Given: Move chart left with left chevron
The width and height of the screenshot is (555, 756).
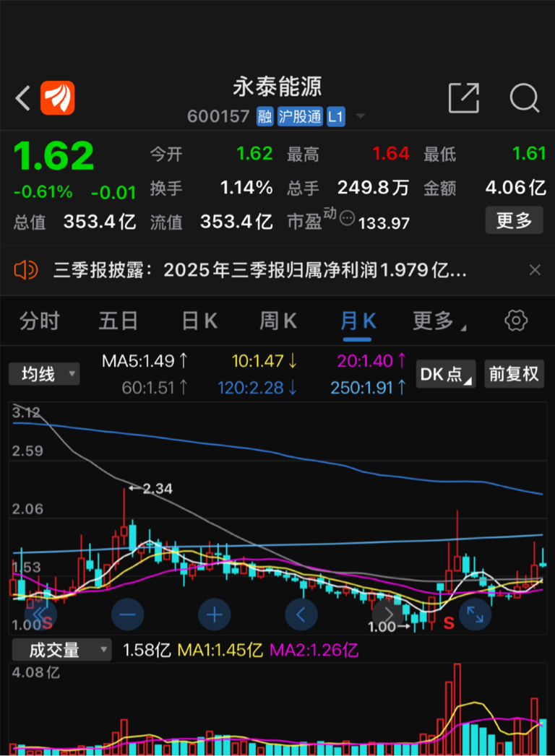Looking at the screenshot, I should click(x=301, y=614).
